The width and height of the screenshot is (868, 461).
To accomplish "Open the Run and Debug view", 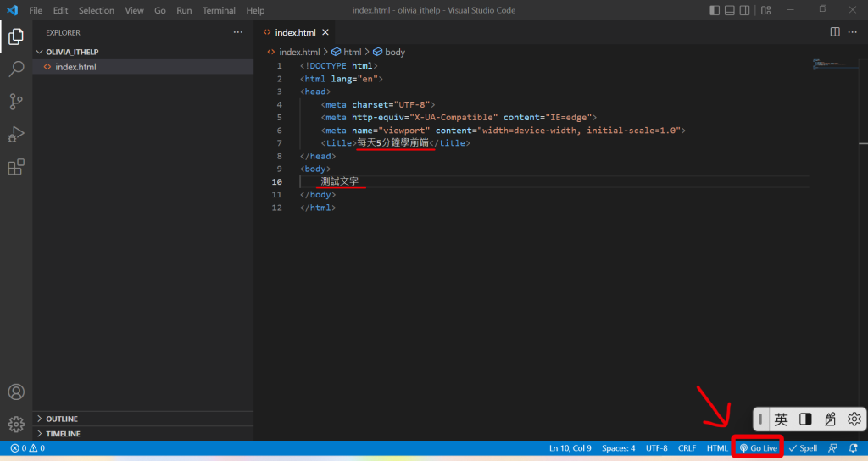I will coord(16,135).
